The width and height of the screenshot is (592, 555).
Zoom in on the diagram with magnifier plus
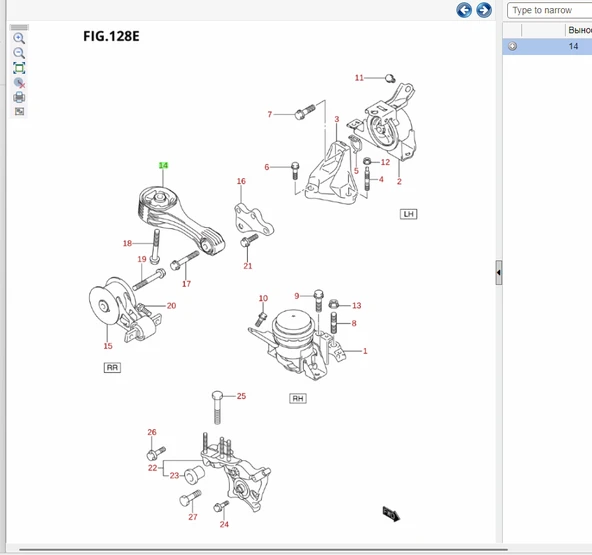tap(19, 38)
